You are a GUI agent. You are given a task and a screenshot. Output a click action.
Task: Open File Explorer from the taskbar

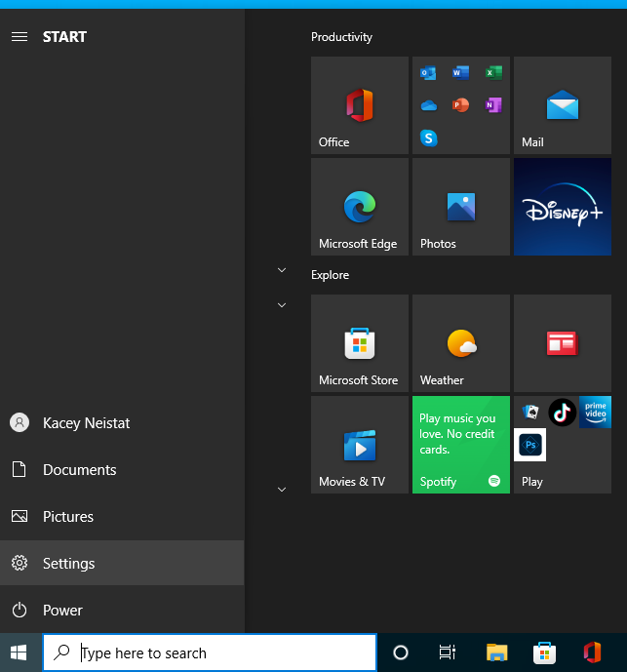tap(496, 652)
